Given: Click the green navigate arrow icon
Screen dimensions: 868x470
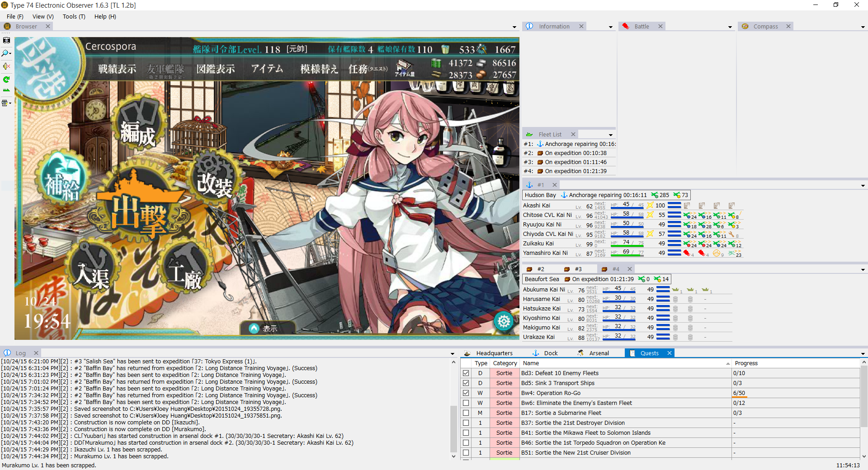Looking at the screenshot, I should coord(6,90).
